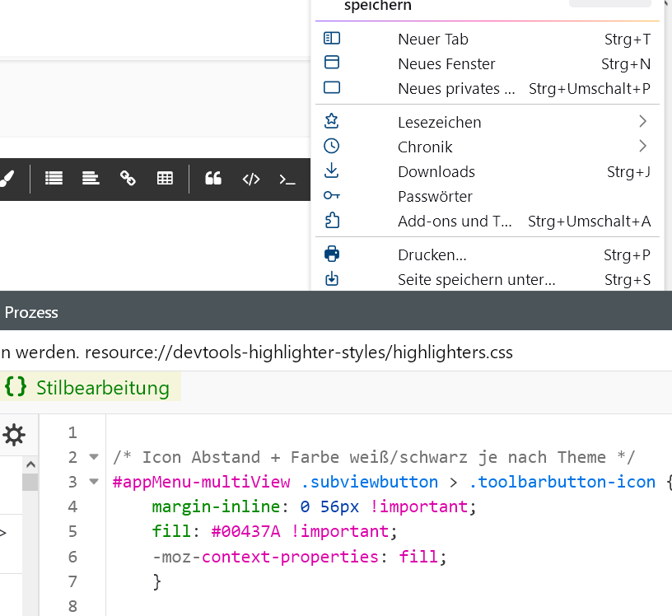672x616 pixels.
Task: Insert a link with chain icon
Action: point(128,178)
